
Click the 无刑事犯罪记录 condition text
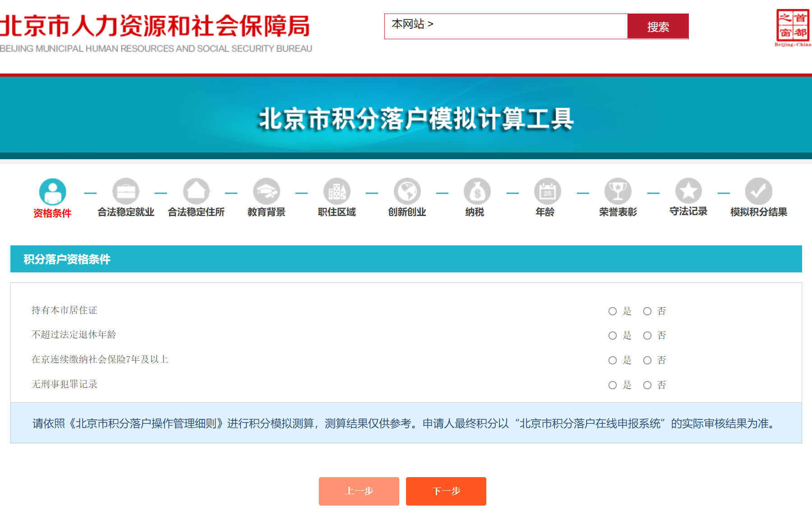[65, 384]
